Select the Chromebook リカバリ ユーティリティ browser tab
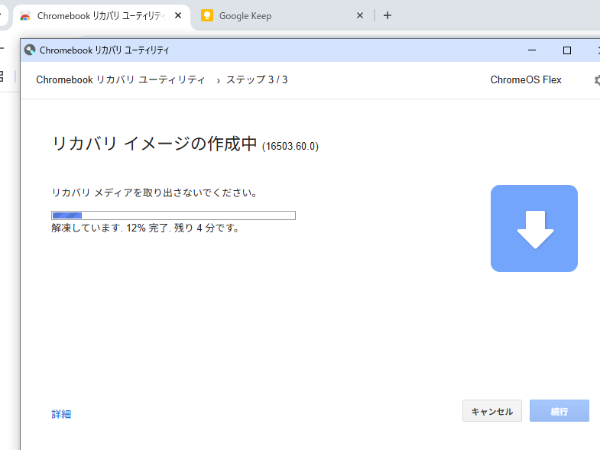 point(100,16)
